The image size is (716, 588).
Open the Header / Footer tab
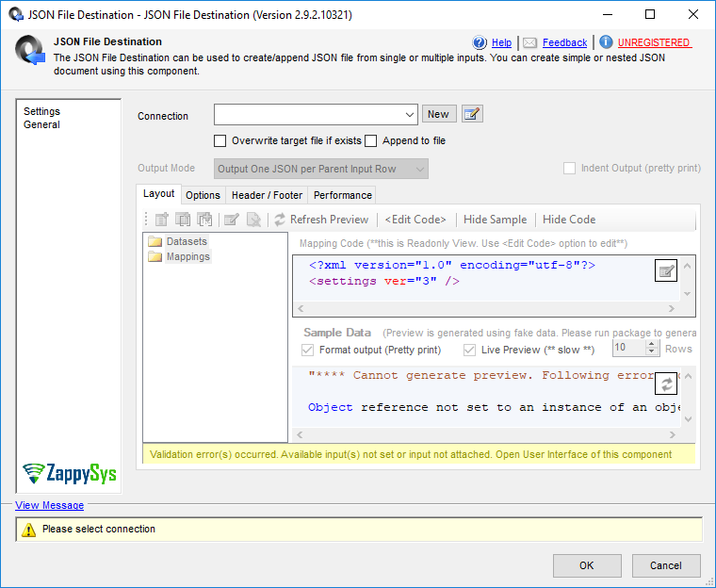(268, 196)
